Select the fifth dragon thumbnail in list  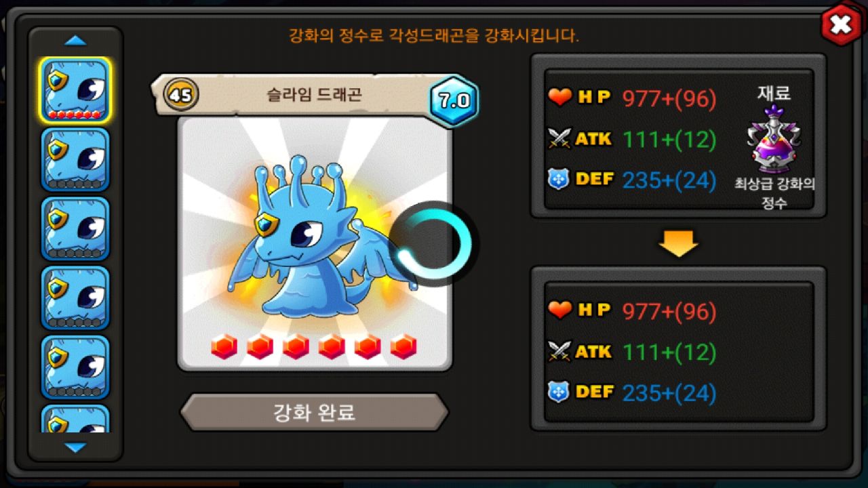coord(75,367)
